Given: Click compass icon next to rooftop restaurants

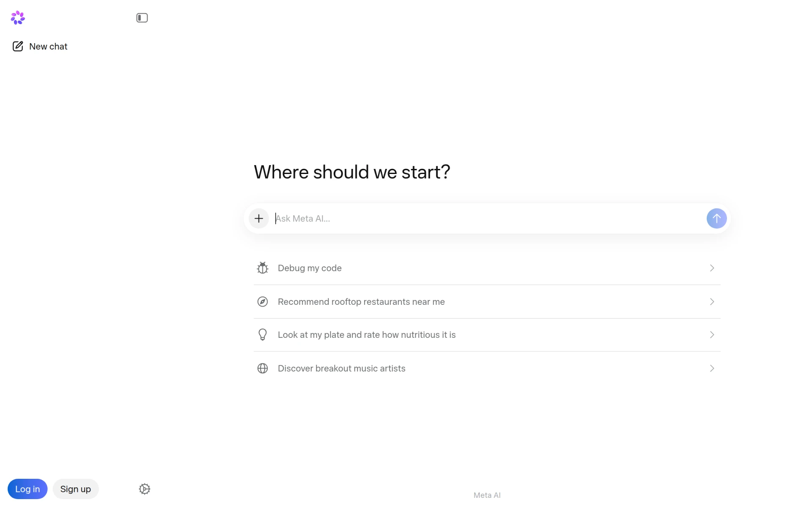Looking at the screenshot, I should (x=263, y=302).
